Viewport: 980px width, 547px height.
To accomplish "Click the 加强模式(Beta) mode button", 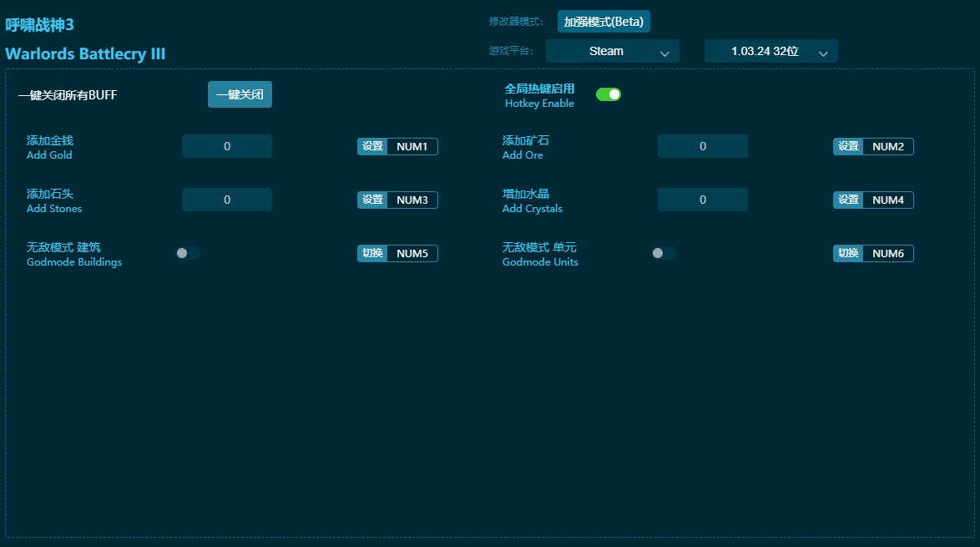I will [603, 22].
